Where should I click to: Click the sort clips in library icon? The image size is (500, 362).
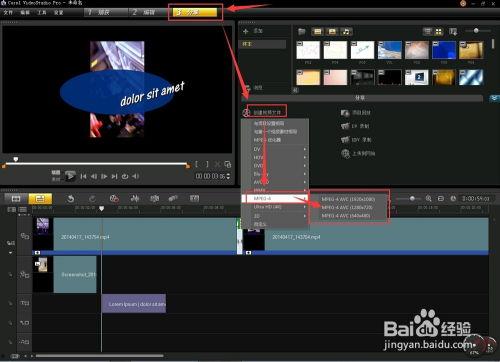[453, 32]
